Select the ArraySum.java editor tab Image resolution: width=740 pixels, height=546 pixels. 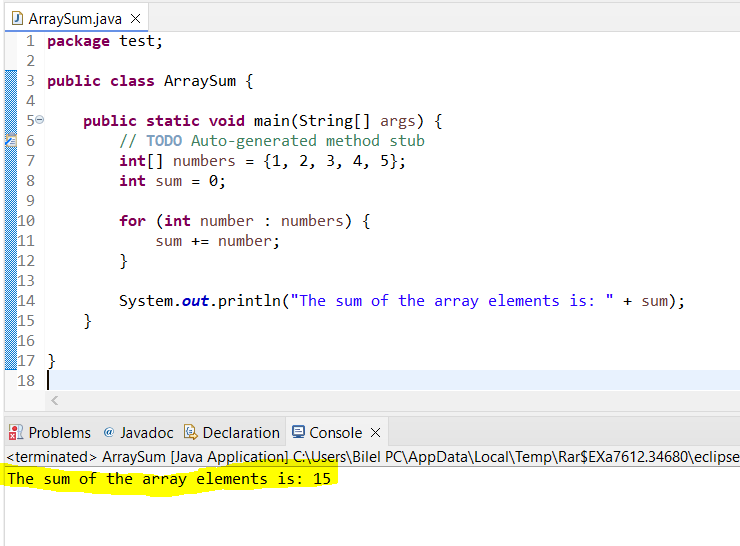(x=76, y=18)
